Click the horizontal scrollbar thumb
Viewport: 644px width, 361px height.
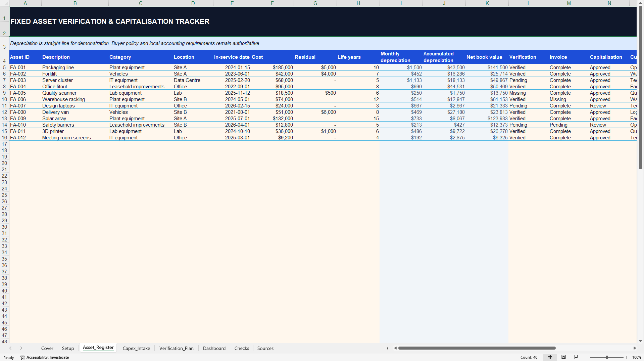(477, 348)
